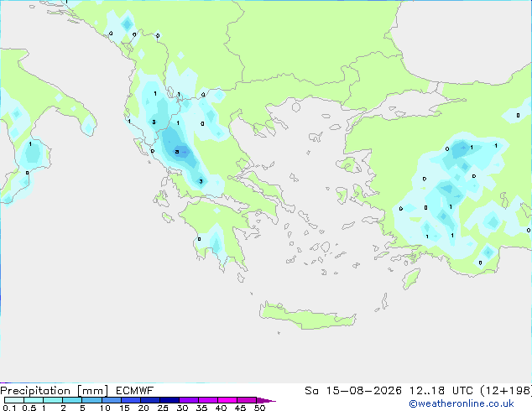Viewport: 532px width, 411px height.
Task: Click the legend scale label "0.1"
Action: click(9, 408)
